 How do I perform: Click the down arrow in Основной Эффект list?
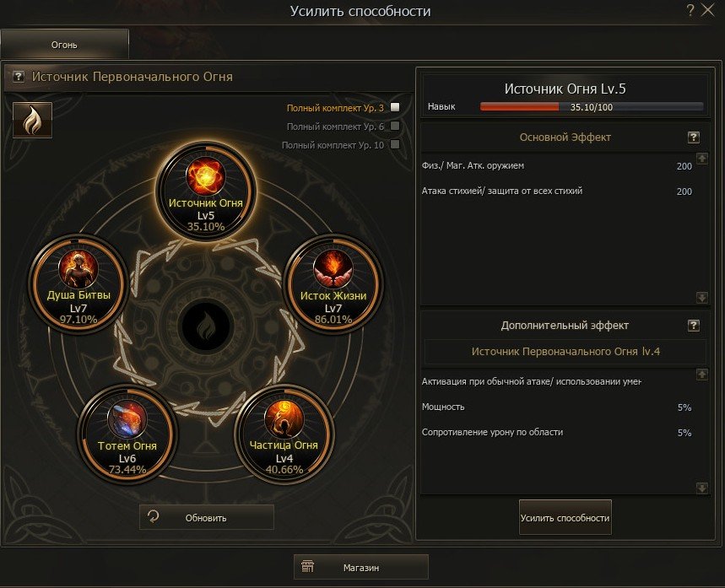(x=702, y=298)
